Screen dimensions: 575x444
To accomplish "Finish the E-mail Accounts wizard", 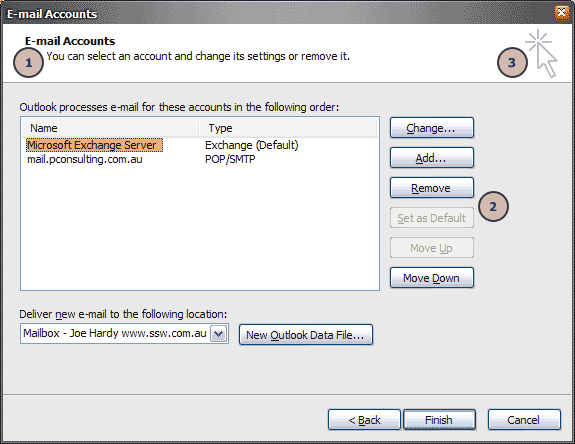I will point(439,420).
